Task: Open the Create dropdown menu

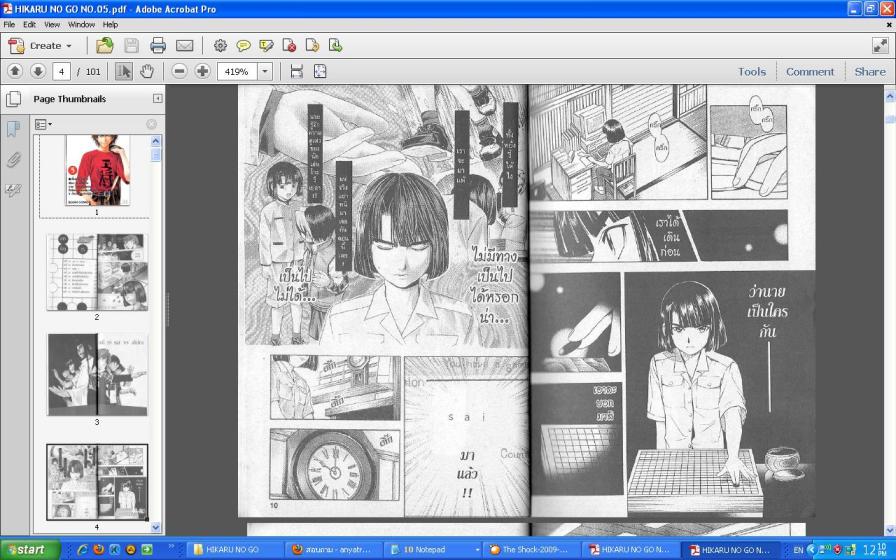Action: pos(40,46)
